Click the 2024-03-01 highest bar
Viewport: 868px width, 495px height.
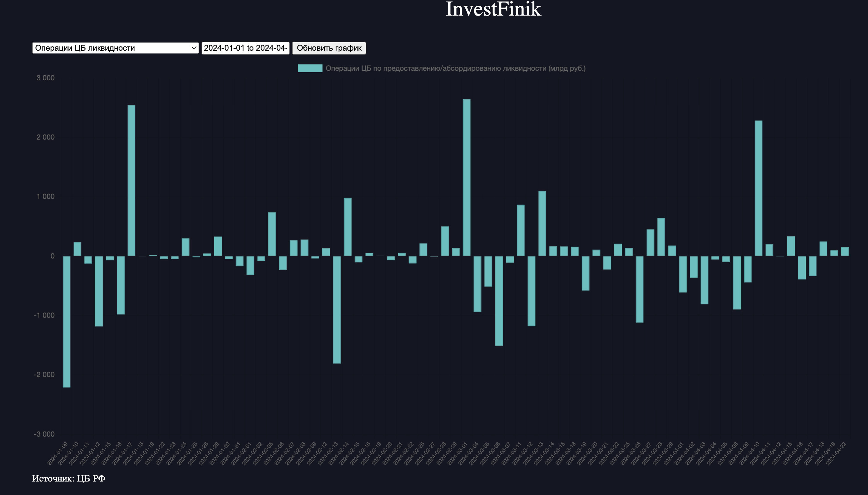pyautogui.click(x=466, y=177)
